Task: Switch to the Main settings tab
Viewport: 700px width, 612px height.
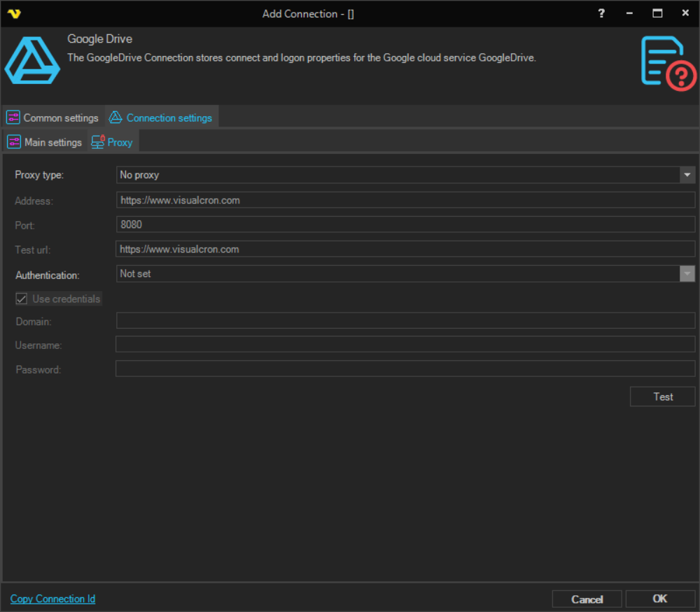Action: tap(52, 142)
